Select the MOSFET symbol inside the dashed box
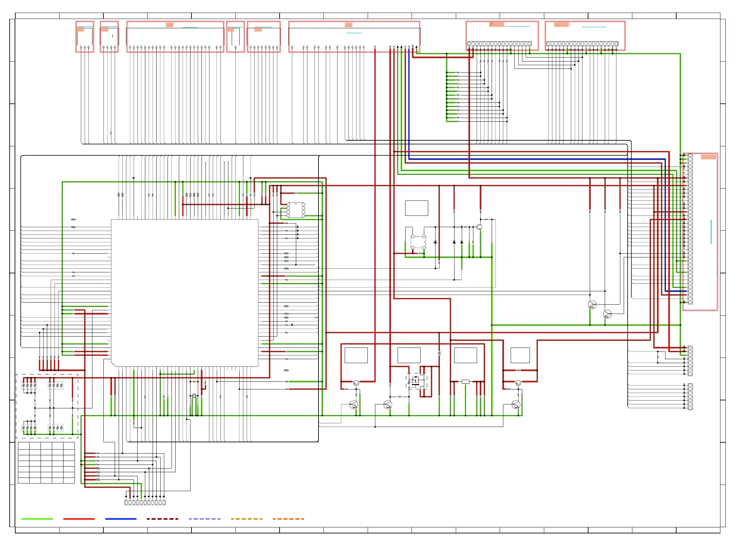The width and height of the screenshot is (754, 560). point(416,381)
